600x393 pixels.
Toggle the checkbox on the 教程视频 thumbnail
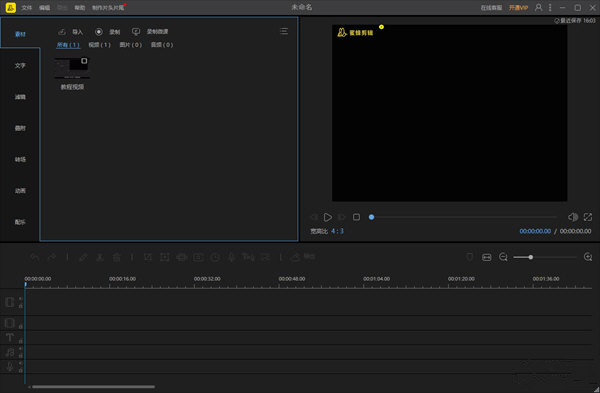click(x=84, y=61)
